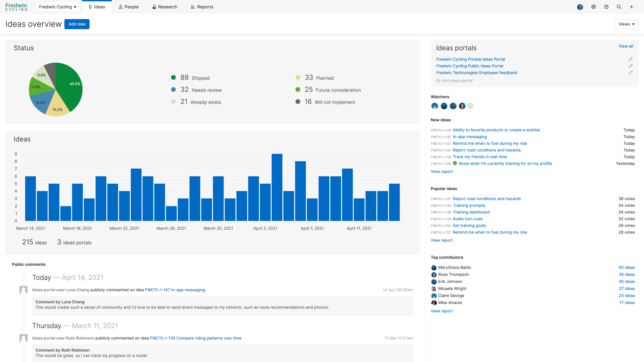Click the Add ideas portal plus icon
This screenshot has height=362, width=644.
point(438,80)
